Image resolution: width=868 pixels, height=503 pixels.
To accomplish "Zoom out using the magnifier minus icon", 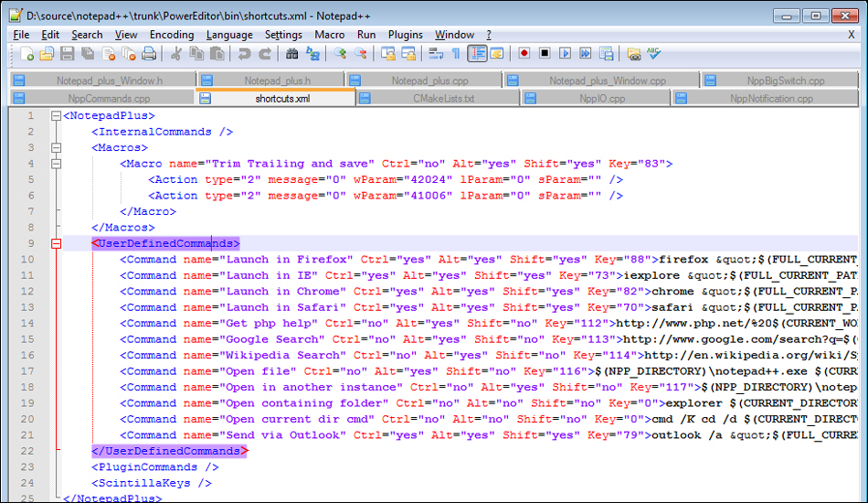I will pyautogui.click(x=360, y=54).
